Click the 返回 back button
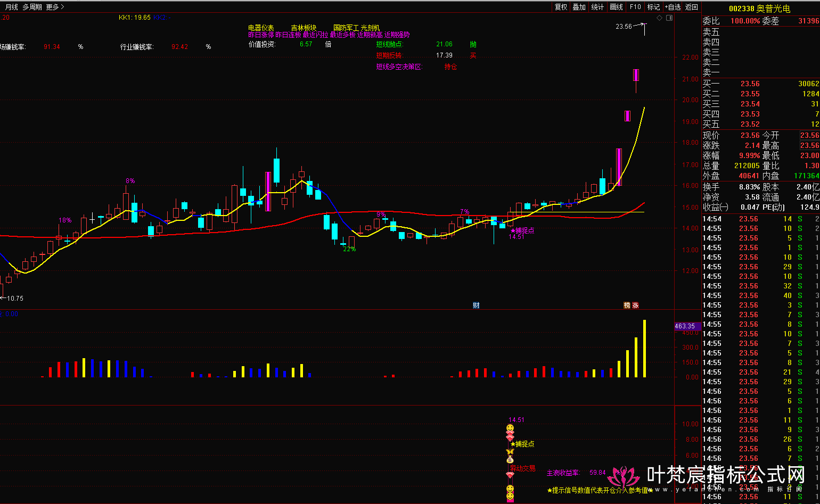 pyautogui.click(x=691, y=7)
